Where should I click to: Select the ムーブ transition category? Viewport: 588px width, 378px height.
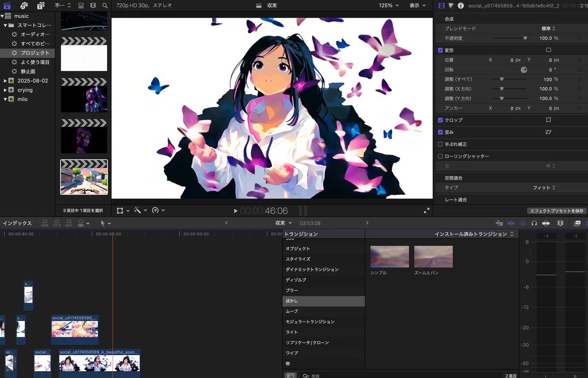(x=323, y=311)
